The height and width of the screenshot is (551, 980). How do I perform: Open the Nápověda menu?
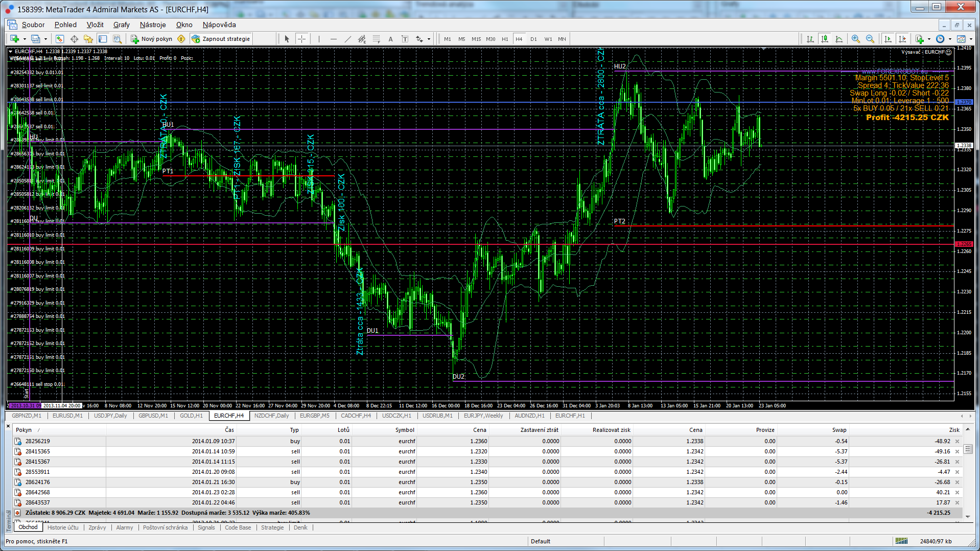click(219, 25)
